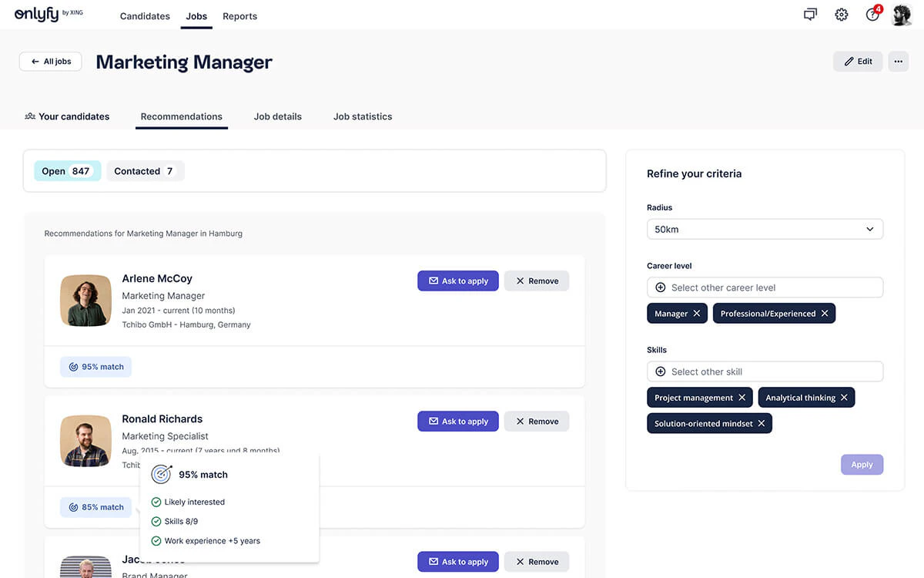Remove the Project management skill tag
This screenshot has height=578, width=924.
click(x=742, y=398)
